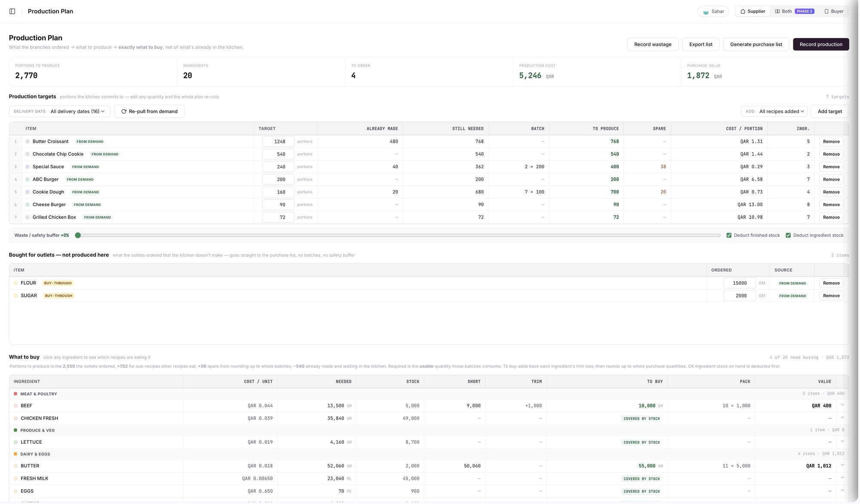Image resolution: width=860 pixels, height=504 pixels.
Task: Expand the BEEF ingredient row chevron
Action: click(842, 405)
